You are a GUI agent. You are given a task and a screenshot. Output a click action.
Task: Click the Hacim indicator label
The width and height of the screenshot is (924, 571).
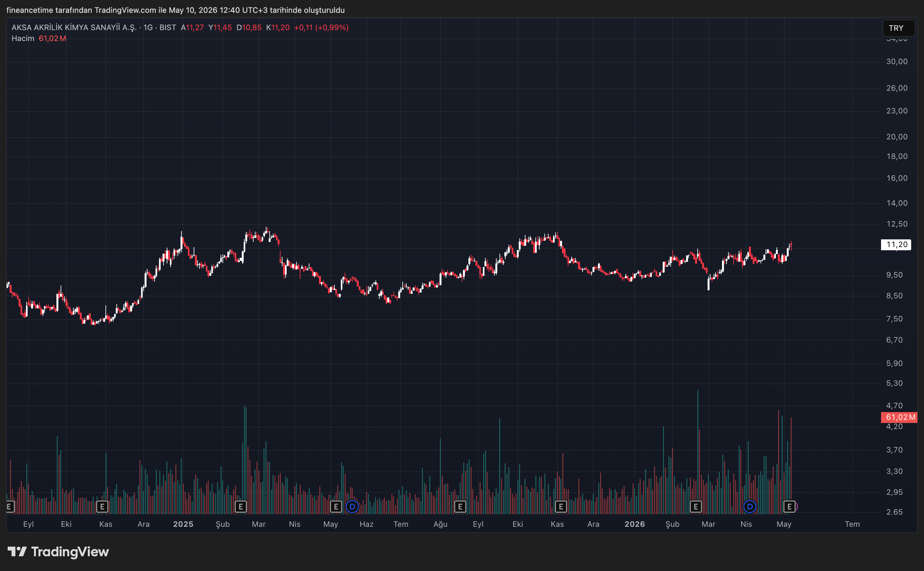23,38
